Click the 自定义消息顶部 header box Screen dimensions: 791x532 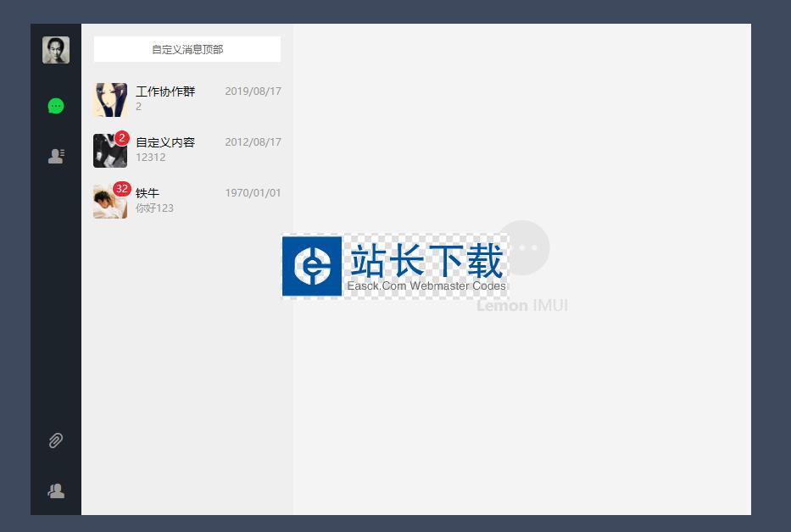pos(187,49)
